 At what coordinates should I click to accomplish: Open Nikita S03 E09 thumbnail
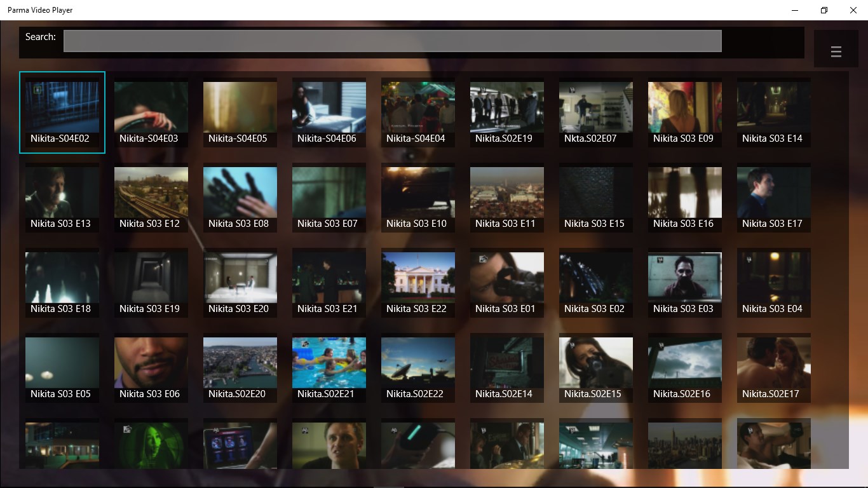click(685, 112)
